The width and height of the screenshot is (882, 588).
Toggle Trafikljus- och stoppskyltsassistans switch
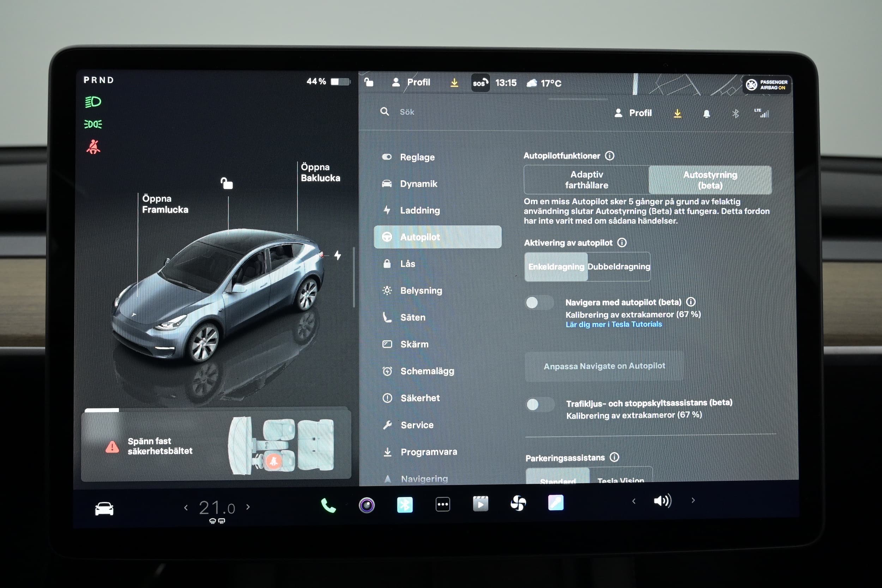pos(540,404)
